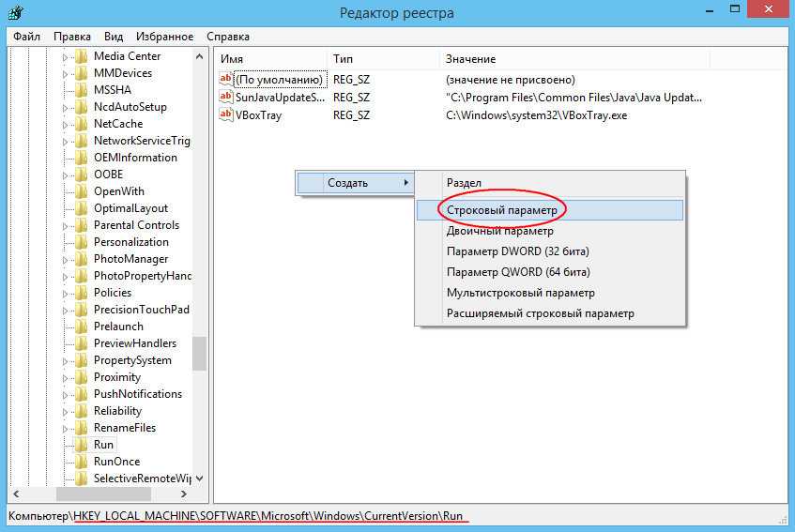The height and width of the screenshot is (532, 795).
Task: Select the VBoxTray string value icon
Action: pyautogui.click(x=225, y=115)
